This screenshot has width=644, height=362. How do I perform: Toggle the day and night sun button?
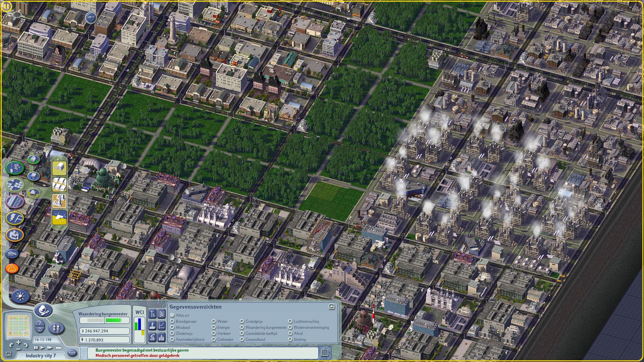pyautogui.click(x=20, y=296)
